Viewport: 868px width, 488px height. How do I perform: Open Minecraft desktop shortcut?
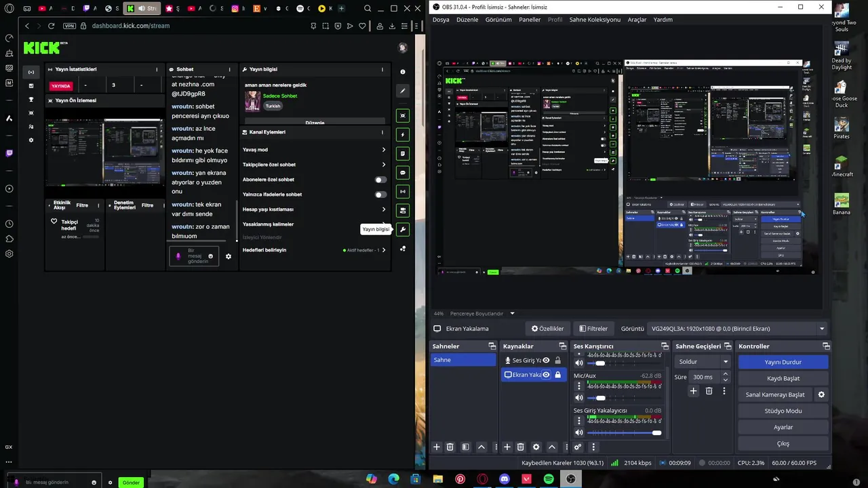[842, 166]
